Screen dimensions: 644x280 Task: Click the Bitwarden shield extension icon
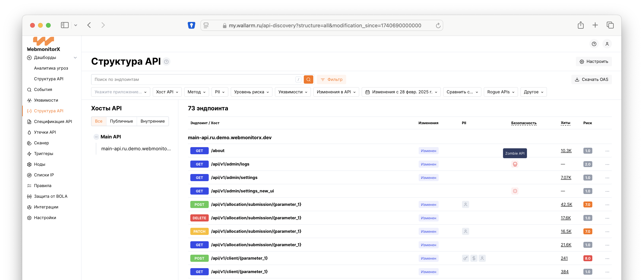(191, 25)
